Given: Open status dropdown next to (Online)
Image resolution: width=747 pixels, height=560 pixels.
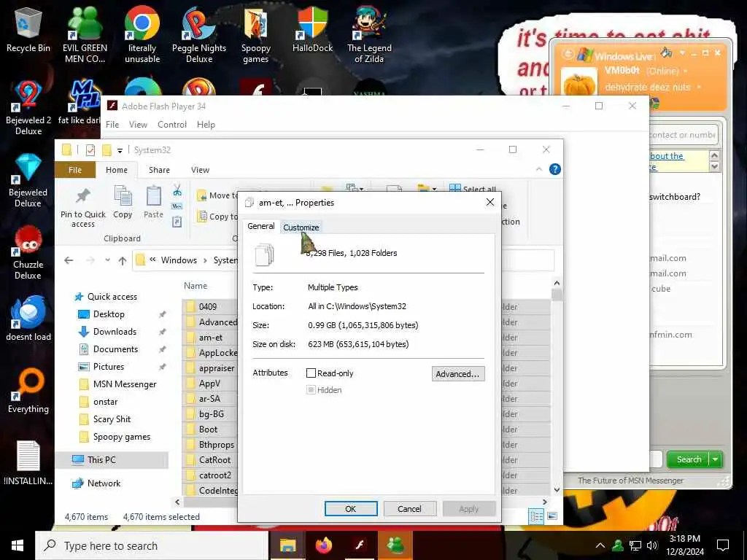Looking at the screenshot, I should 686,71.
